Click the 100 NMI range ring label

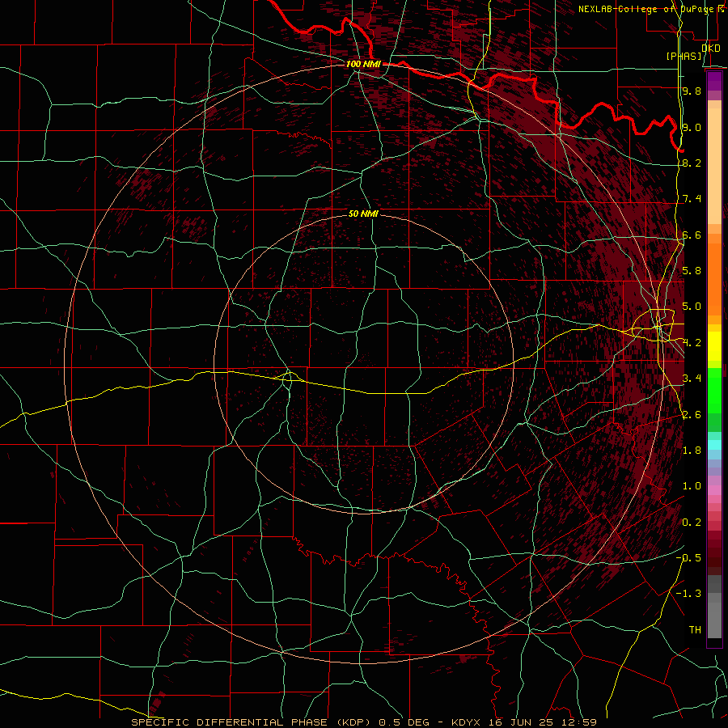363,64
